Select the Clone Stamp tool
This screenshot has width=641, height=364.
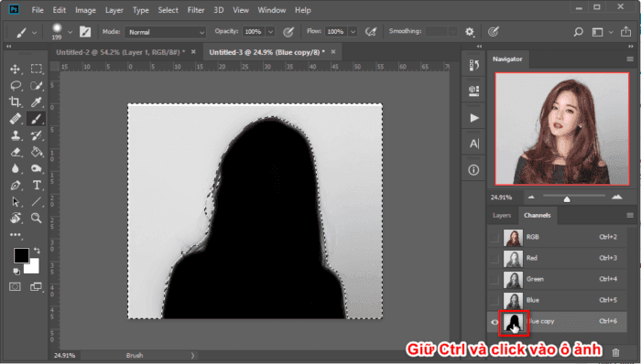tap(16, 135)
